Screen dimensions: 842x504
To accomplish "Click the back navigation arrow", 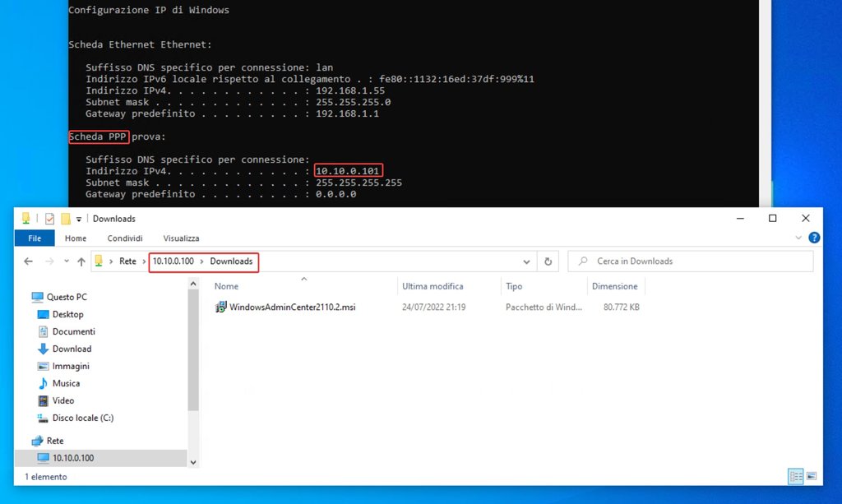I will [29, 261].
